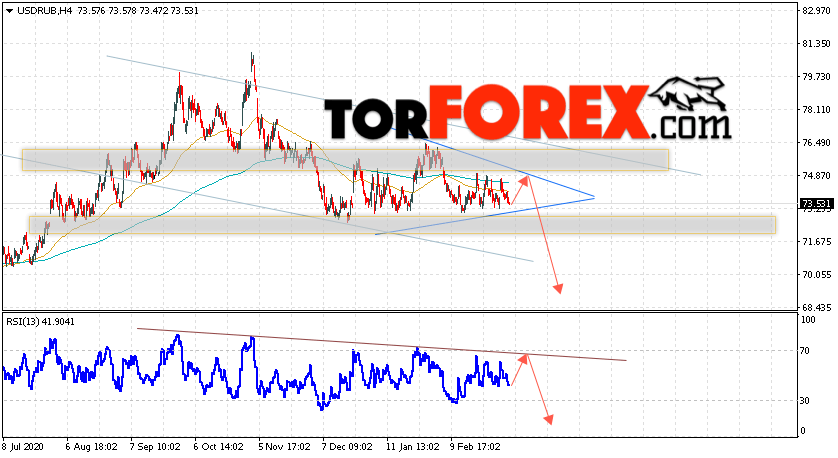Click the current price tag 73.531
This screenshot has height=458, width=838.
[x=816, y=204]
